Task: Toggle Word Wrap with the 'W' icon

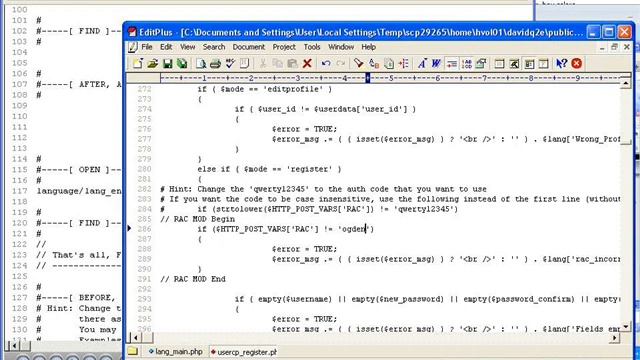Action: point(436,64)
